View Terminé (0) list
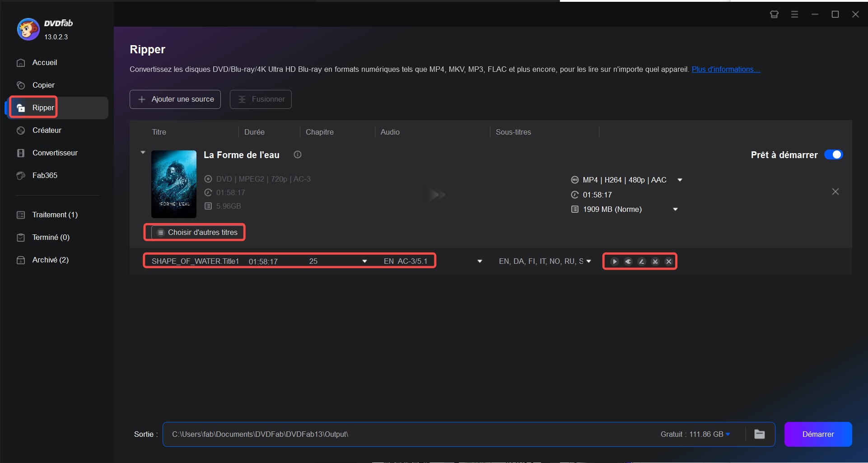 tap(57, 237)
